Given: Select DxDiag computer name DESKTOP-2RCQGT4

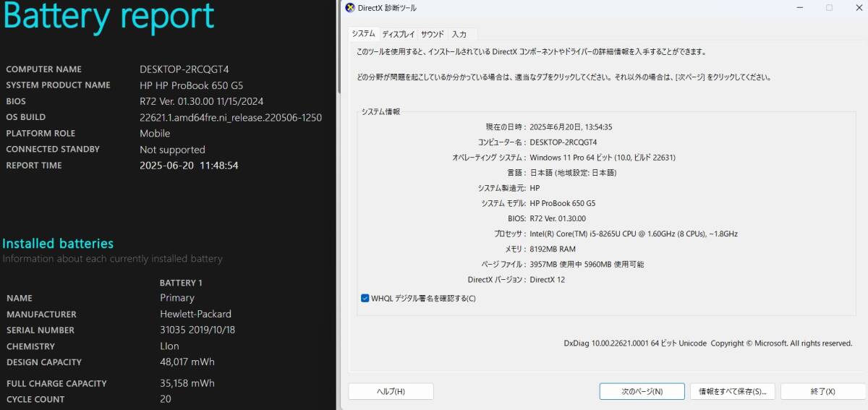Looking at the screenshot, I should [563, 142].
